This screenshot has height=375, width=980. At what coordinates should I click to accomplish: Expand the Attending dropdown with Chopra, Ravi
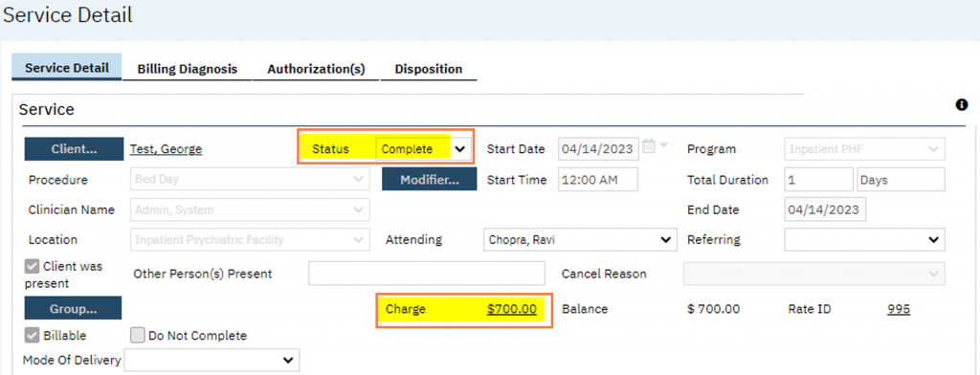tap(580, 239)
